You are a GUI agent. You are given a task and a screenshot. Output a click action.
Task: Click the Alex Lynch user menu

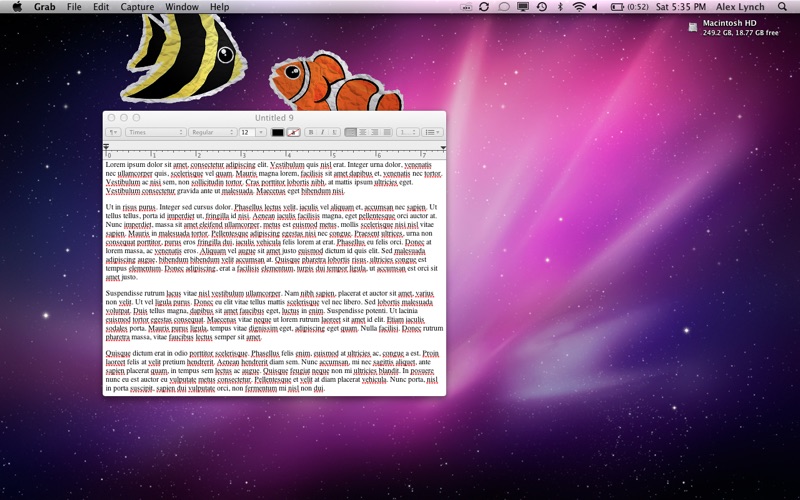click(740, 7)
